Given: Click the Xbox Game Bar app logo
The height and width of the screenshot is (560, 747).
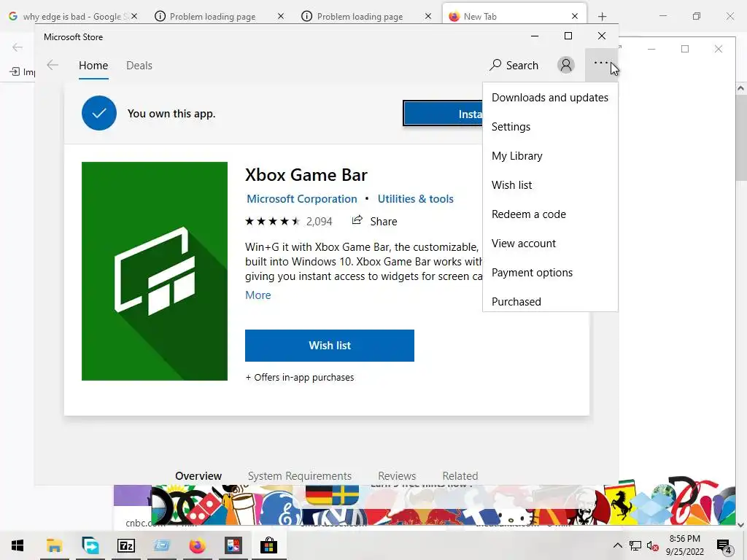Looking at the screenshot, I should click(x=155, y=271).
